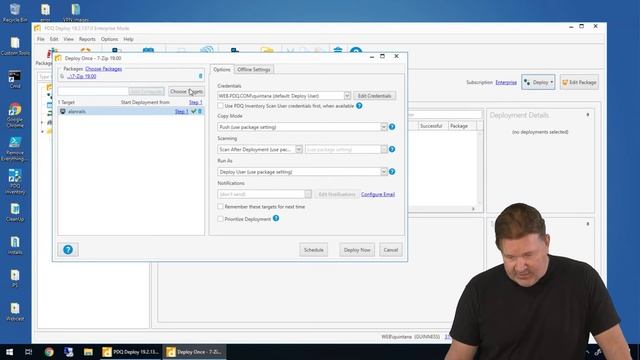
Task: Select the PS desktop icon
Action: pyautogui.click(x=15, y=278)
